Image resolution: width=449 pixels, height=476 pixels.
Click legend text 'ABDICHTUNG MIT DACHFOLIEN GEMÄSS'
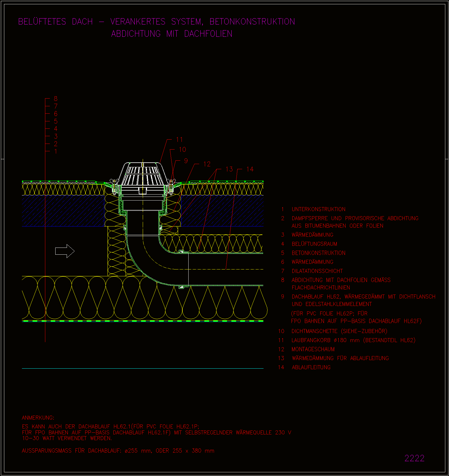point(341,280)
